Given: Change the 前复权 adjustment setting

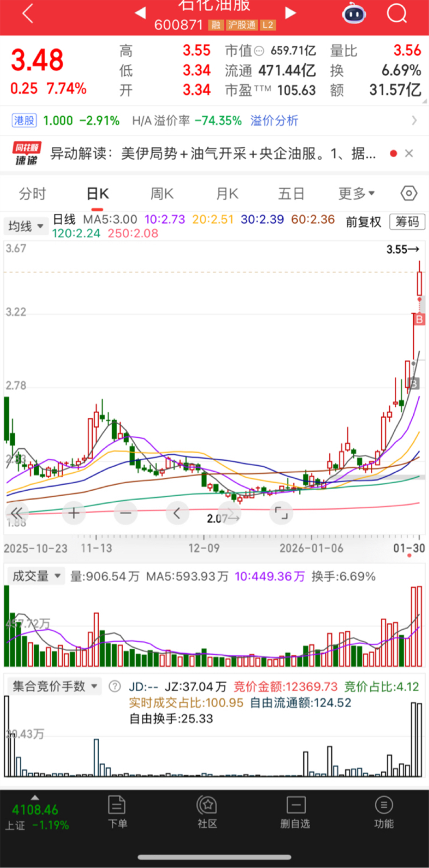Looking at the screenshot, I should coord(363,222).
